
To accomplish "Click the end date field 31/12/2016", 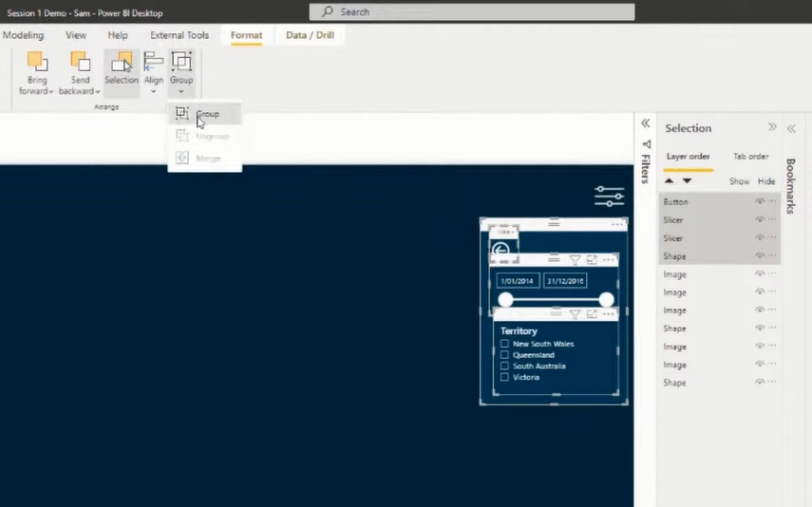I will click(565, 281).
